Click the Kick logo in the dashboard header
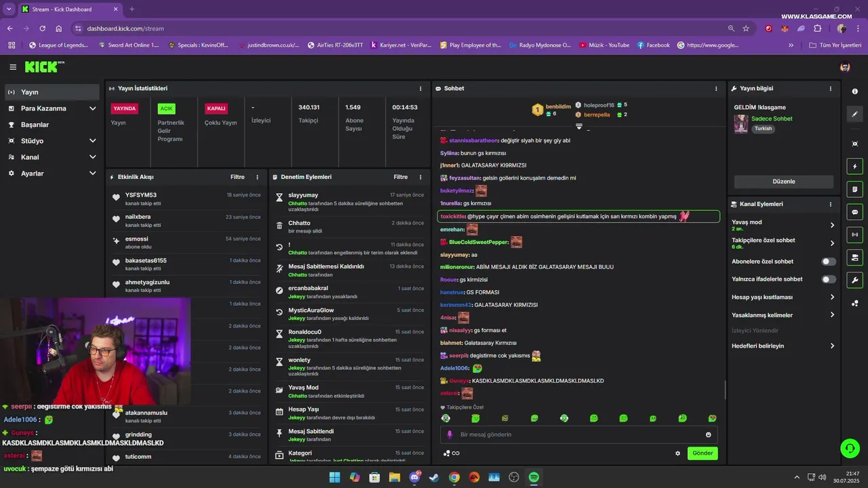 coord(42,67)
